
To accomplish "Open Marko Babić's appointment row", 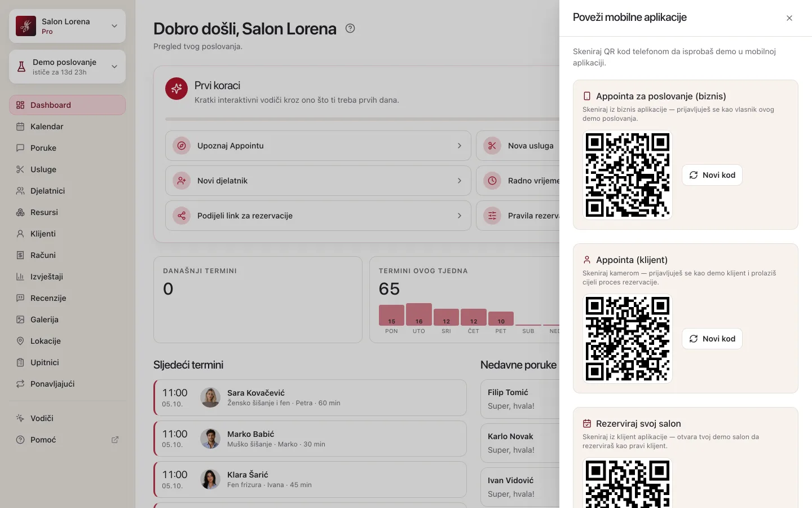I will click(310, 439).
